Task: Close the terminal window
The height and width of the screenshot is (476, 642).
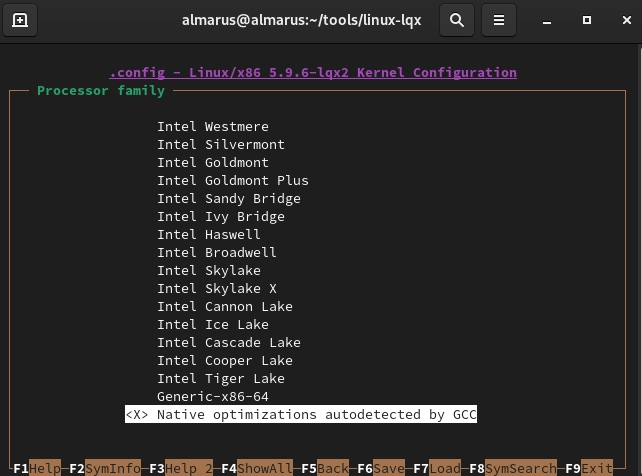Action: point(626,20)
